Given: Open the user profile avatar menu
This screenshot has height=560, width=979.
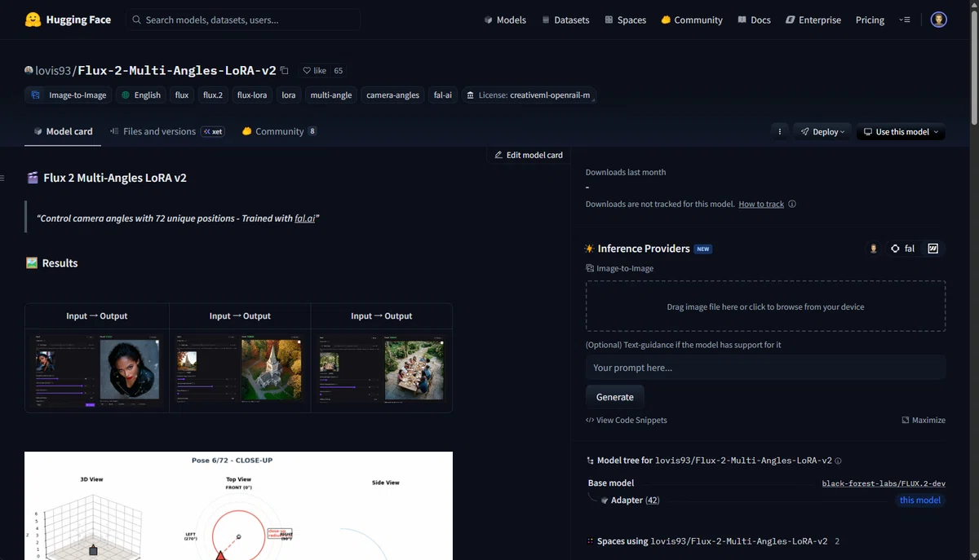Looking at the screenshot, I should [x=939, y=20].
